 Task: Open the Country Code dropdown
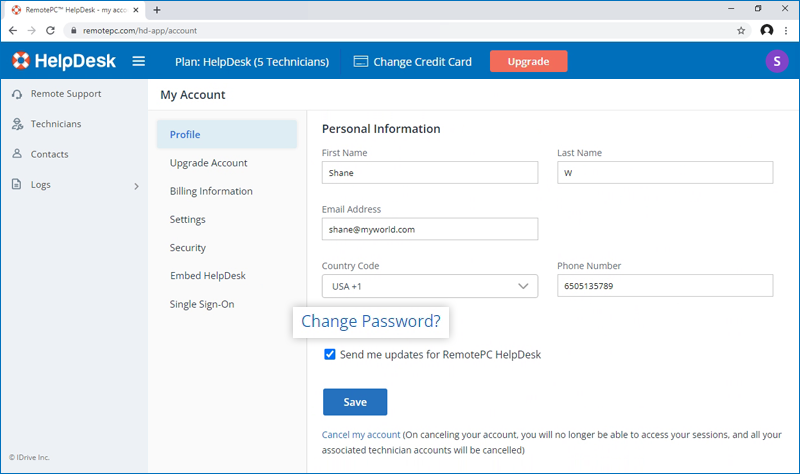pos(430,286)
